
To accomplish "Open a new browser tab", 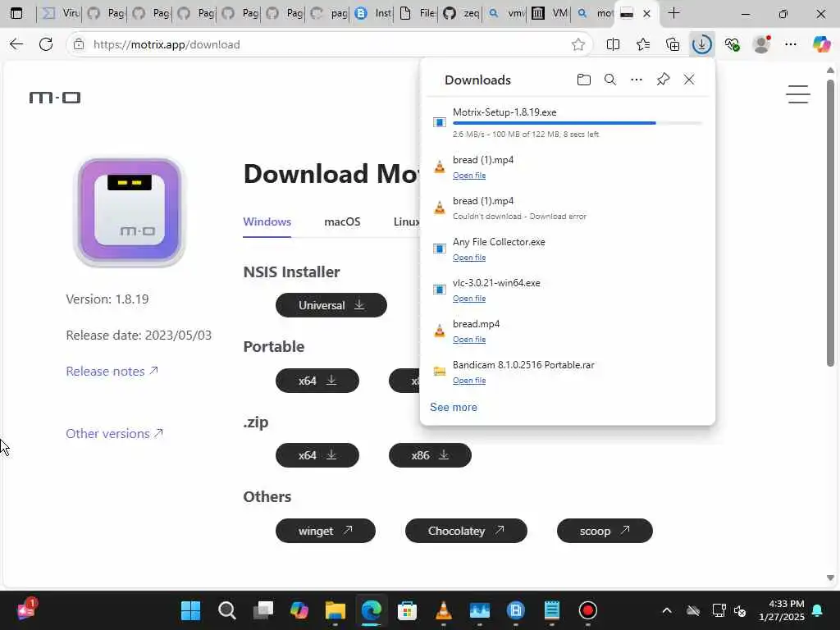I will [674, 13].
